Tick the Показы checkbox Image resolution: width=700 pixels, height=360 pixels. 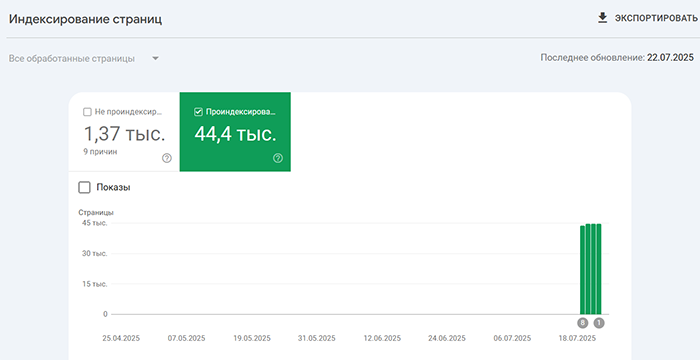(84, 188)
